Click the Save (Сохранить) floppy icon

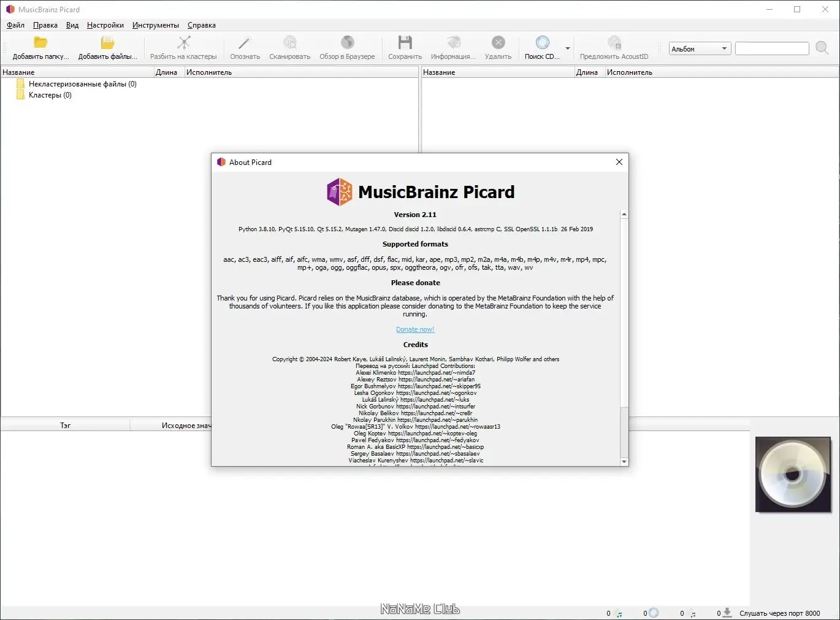pos(405,42)
